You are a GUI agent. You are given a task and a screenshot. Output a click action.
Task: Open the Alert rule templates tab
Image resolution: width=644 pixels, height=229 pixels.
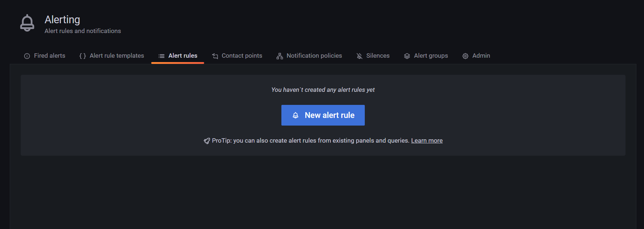112,56
